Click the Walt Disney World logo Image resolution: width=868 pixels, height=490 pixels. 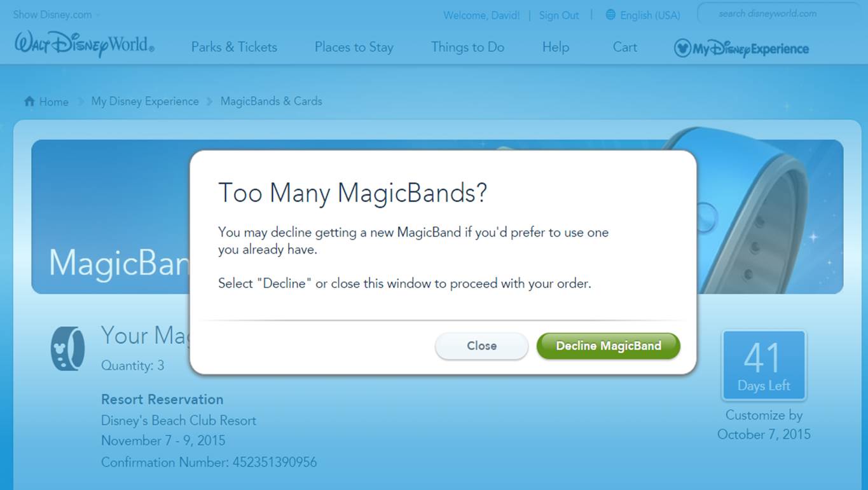pyautogui.click(x=84, y=44)
